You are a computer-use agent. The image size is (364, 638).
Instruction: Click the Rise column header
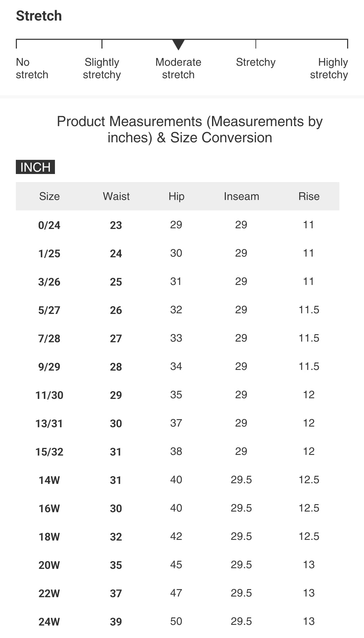point(309,196)
